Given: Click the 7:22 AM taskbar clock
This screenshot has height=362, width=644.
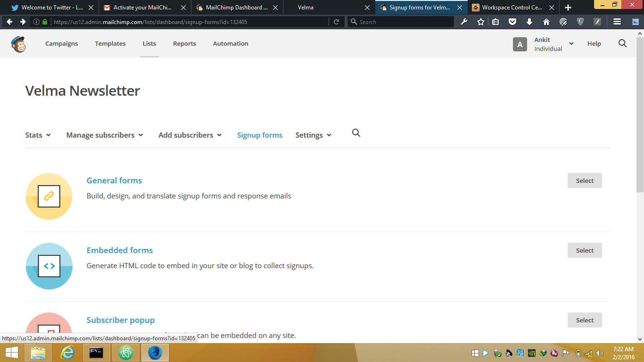Looking at the screenshot, I should 623,353.
